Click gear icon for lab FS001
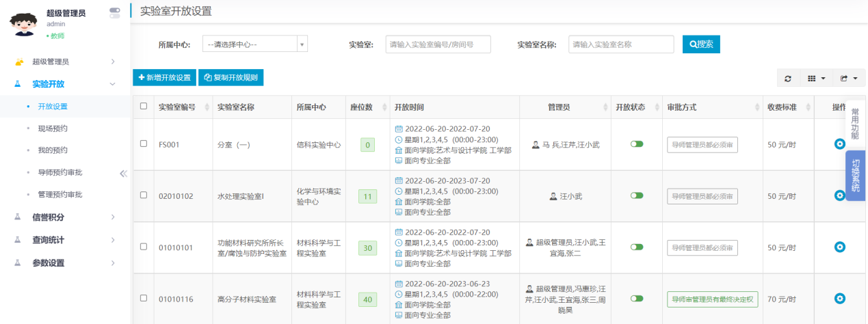The image size is (868, 324). click(x=840, y=144)
